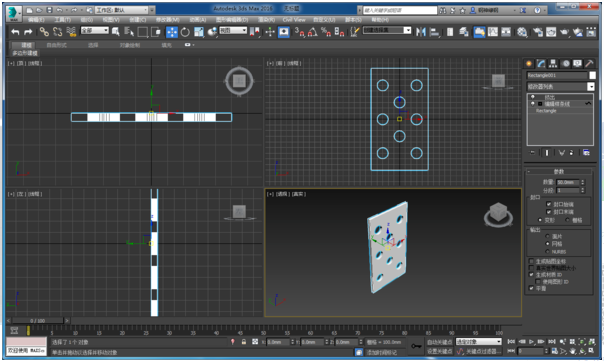The width and height of the screenshot is (604, 361).
Task: Open the Mirror tool in main toolbar
Action: point(421,32)
